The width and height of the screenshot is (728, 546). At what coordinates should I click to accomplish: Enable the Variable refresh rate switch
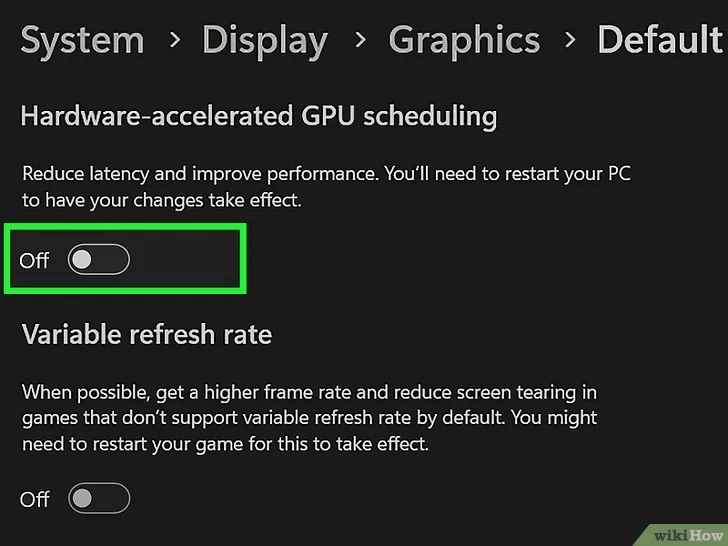click(x=98, y=497)
